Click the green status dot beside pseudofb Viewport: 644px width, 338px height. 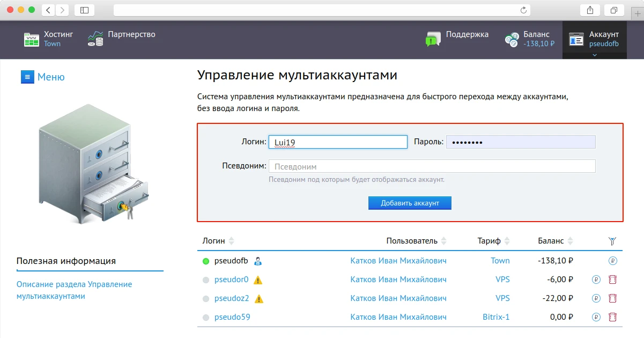[205, 261]
